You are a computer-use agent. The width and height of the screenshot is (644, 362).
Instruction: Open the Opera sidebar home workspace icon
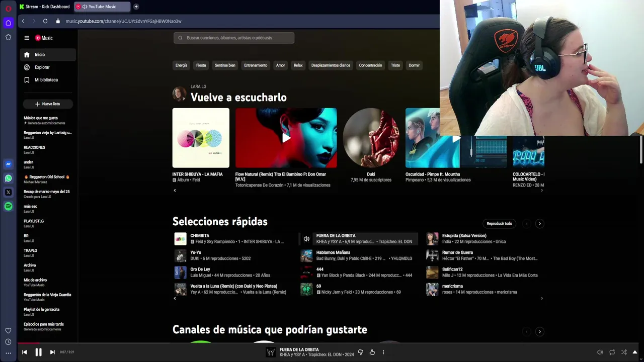tap(8, 23)
